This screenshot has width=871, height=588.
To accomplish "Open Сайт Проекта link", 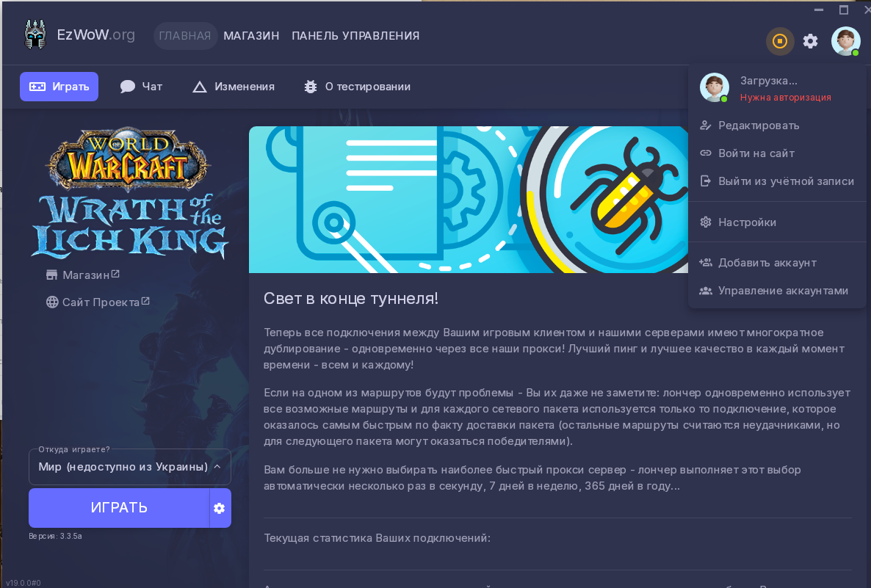I will [98, 302].
